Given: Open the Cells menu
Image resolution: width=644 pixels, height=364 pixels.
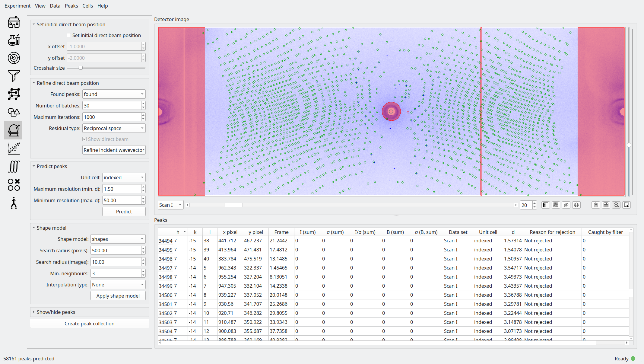Looking at the screenshot, I should 87,6.
